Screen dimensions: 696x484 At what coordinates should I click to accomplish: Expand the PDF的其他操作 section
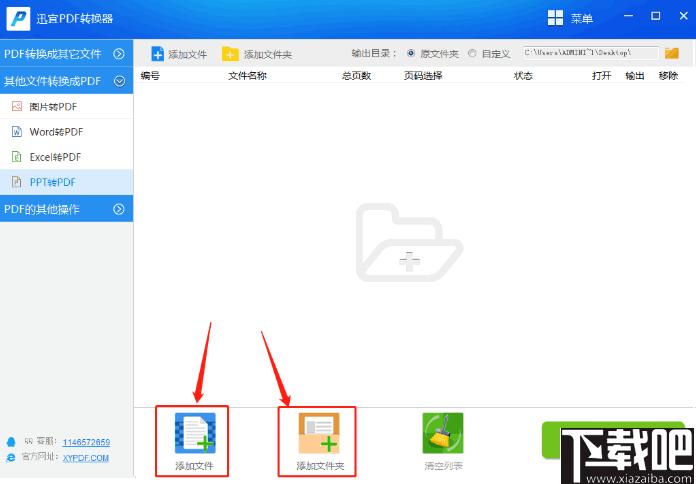(67, 209)
